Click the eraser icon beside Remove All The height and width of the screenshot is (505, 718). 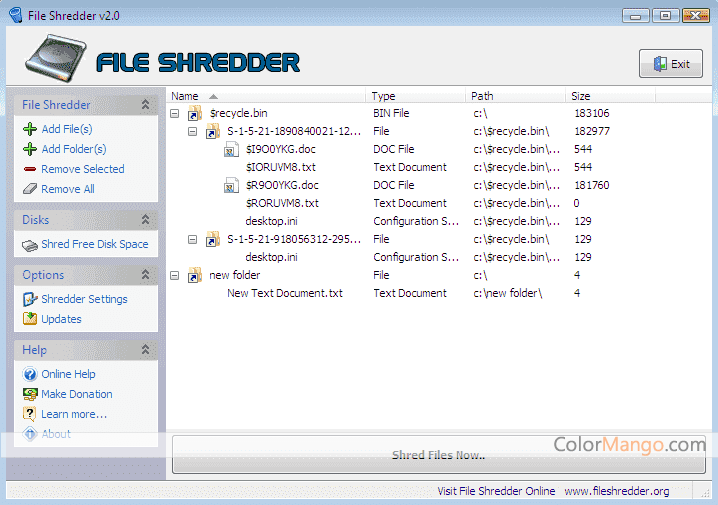click(x=30, y=189)
